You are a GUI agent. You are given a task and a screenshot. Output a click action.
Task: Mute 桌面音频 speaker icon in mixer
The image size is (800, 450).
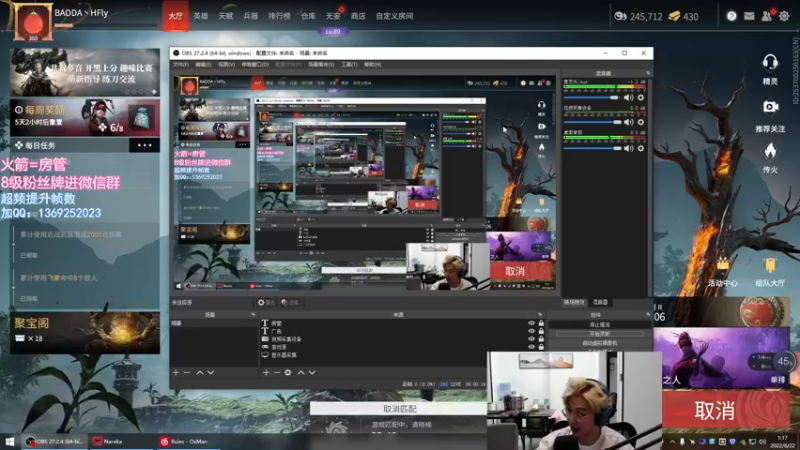[629, 148]
